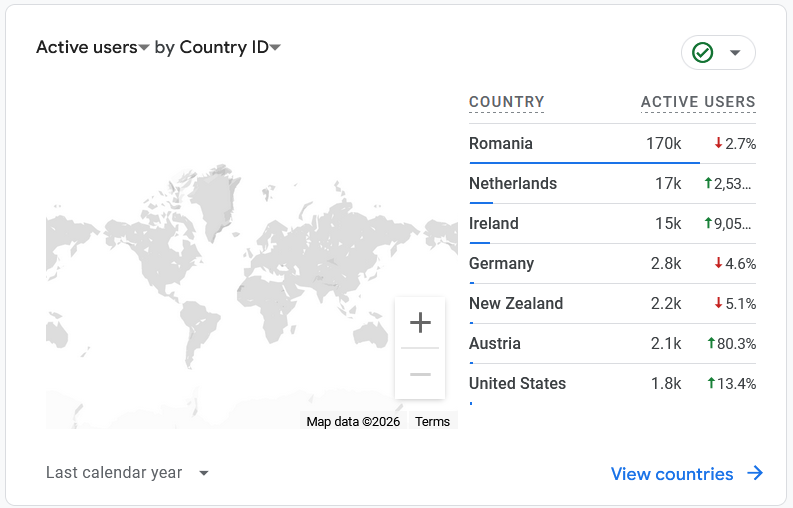Viewport: 793px width, 508px height.
Task: Click the arrow icon next to View countries
Action: [x=755, y=474]
